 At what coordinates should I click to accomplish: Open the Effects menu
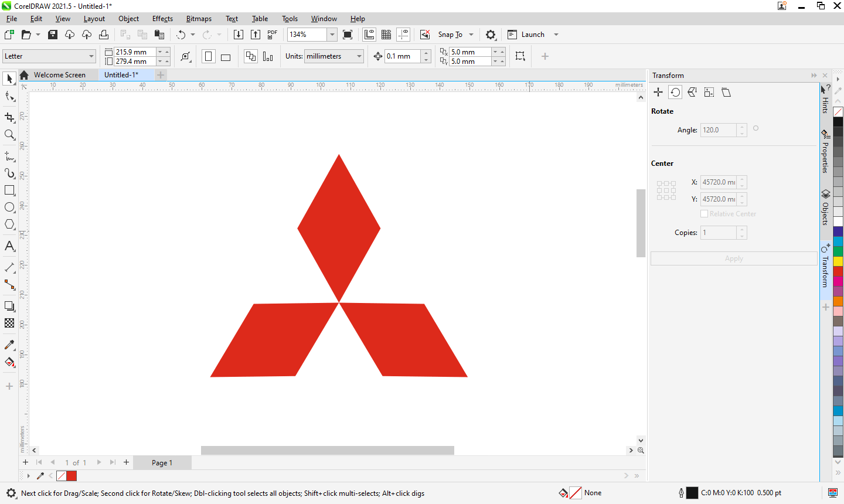pos(162,19)
